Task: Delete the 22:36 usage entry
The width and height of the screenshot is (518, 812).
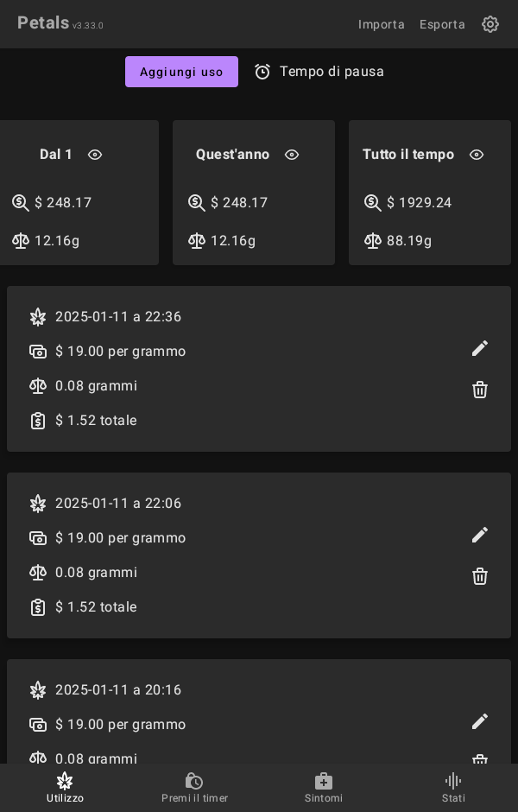Action: coord(480,390)
